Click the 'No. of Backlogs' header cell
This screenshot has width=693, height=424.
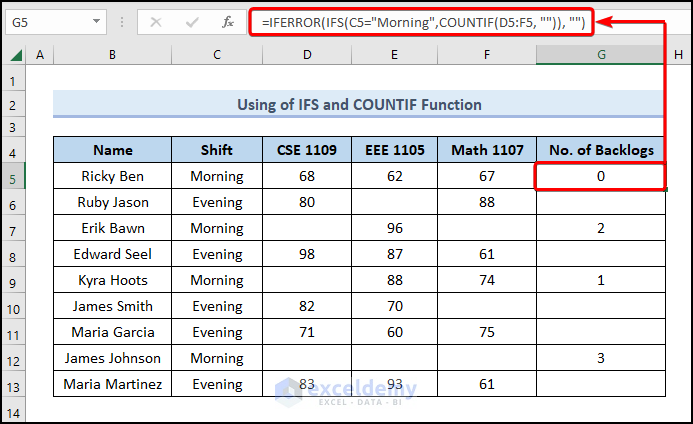(600, 150)
